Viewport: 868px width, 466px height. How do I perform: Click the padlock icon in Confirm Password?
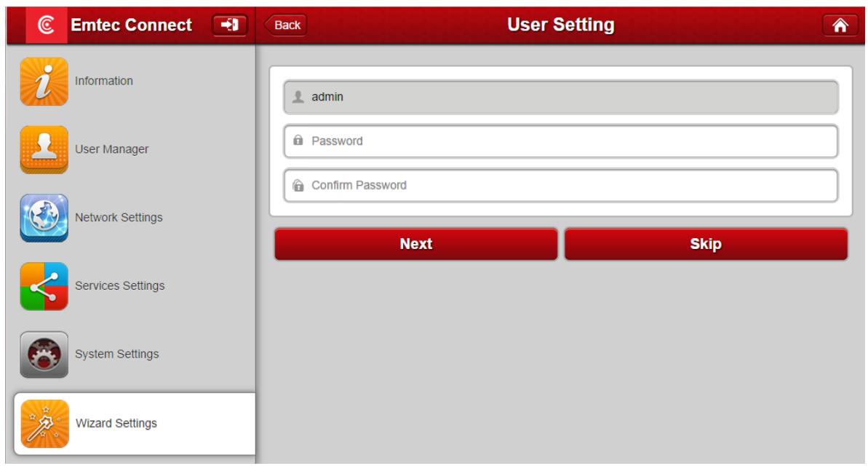click(x=298, y=186)
